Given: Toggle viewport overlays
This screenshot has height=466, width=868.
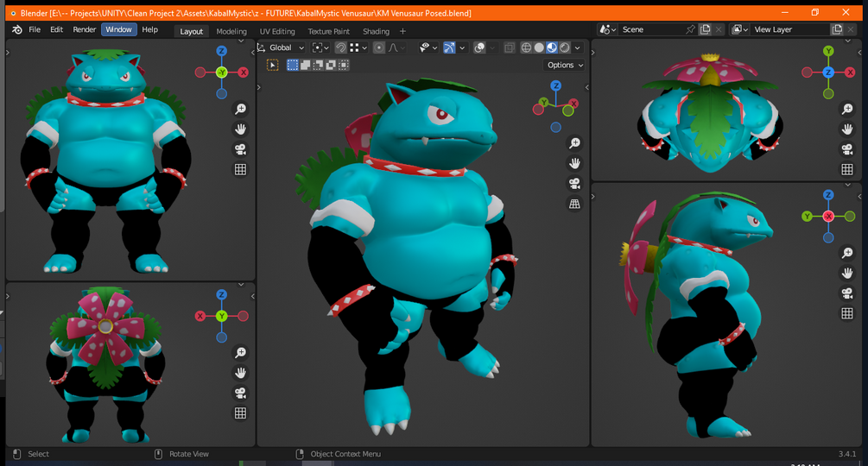Looking at the screenshot, I should (479, 47).
